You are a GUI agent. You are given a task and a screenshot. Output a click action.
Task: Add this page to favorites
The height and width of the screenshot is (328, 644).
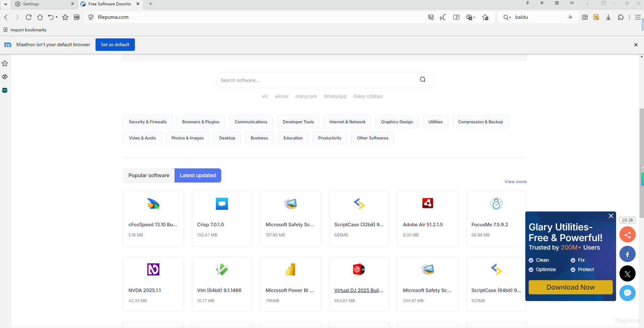point(485,17)
